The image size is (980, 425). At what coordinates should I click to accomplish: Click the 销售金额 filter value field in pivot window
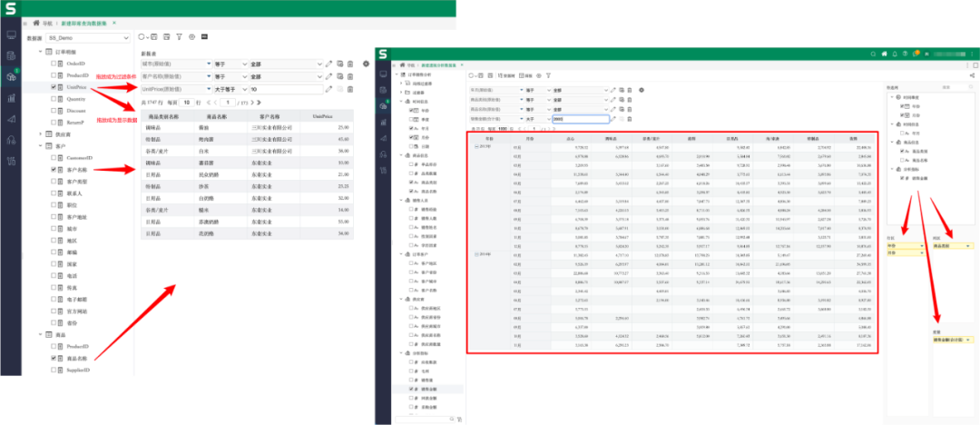(580, 118)
